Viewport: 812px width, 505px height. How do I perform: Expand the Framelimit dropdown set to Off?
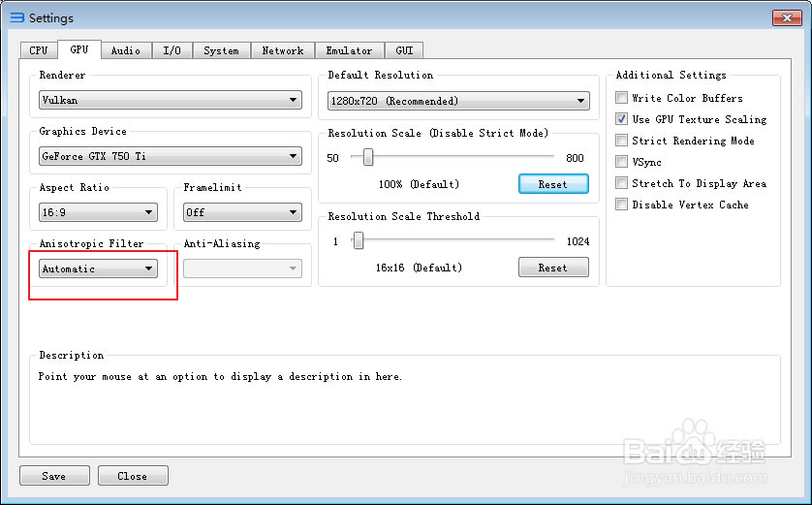click(x=242, y=212)
